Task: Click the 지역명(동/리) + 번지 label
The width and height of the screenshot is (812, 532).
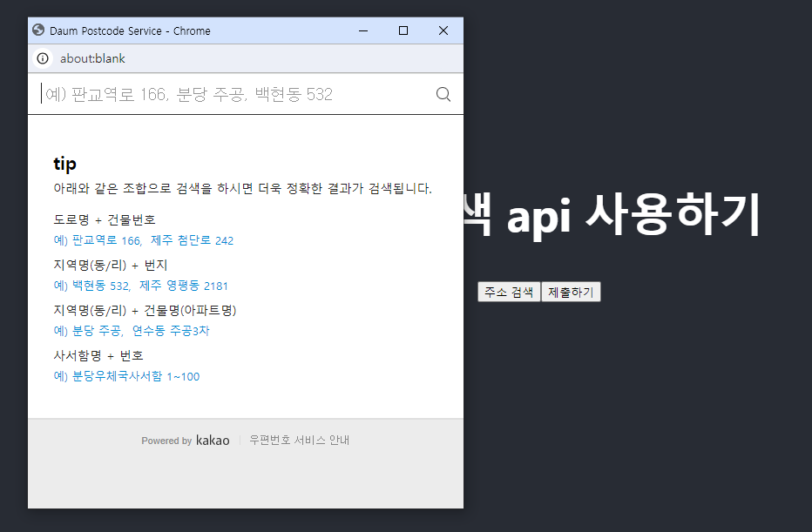Action: pos(111,265)
